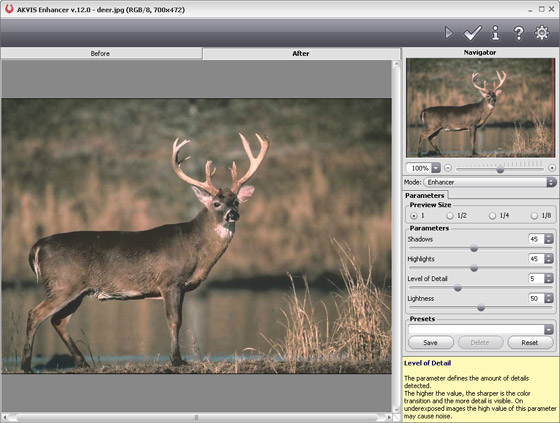This screenshot has width=560, height=423.
Task: Click the Lightness value stepper arrows
Action: pyautogui.click(x=549, y=298)
